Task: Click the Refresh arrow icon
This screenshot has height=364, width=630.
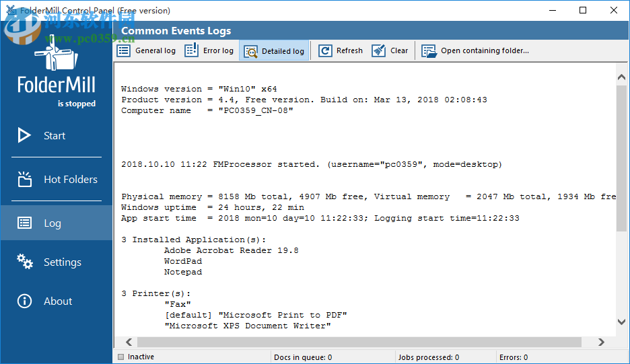Action: point(326,50)
